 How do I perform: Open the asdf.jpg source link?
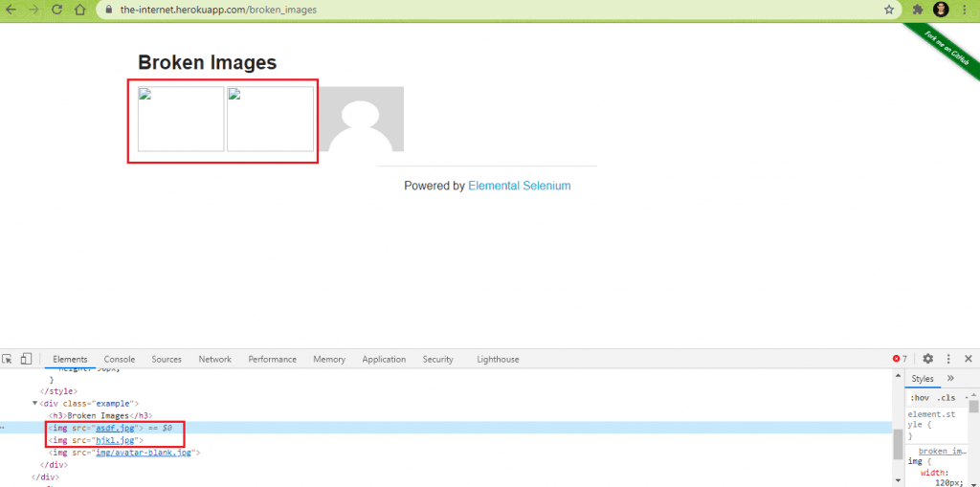116,429
